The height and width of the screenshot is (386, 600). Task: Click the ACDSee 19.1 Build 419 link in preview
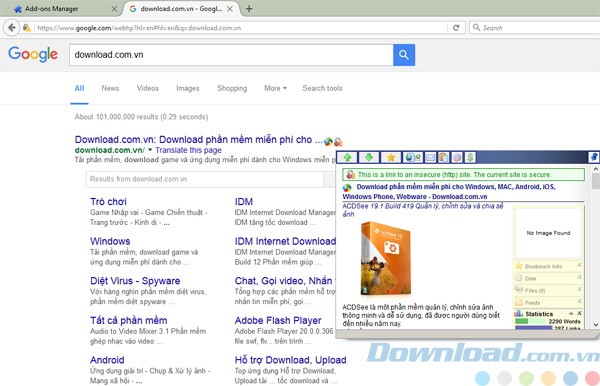tap(422, 210)
